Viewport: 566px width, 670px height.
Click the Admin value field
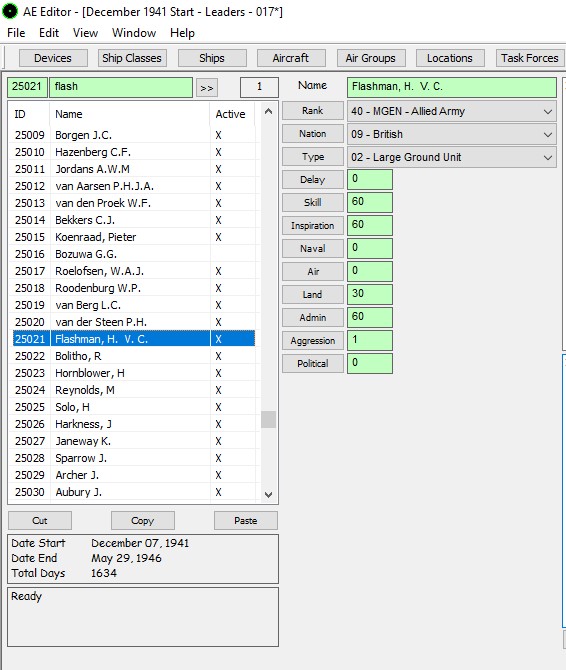(370, 317)
